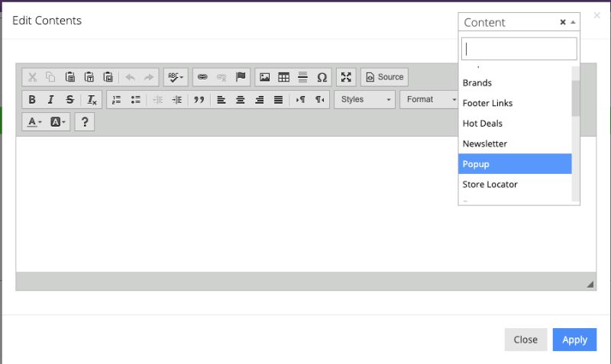Maximize the editor with expand icon
Screen dimensions: 611x364
click(346, 77)
